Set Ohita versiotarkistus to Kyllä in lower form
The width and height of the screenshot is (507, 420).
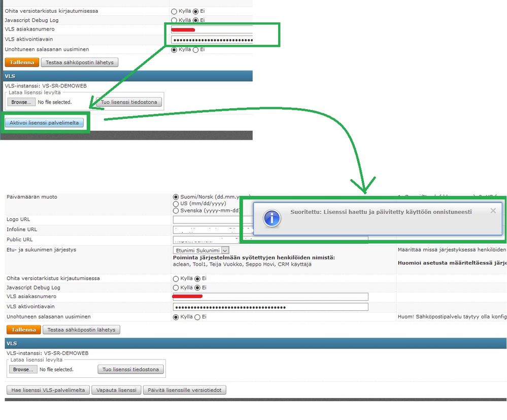click(x=176, y=279)
